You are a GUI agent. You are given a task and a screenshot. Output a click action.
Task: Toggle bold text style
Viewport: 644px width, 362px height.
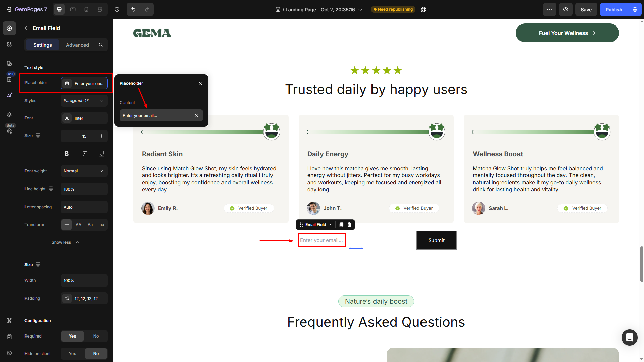click(x=66, y=154)
